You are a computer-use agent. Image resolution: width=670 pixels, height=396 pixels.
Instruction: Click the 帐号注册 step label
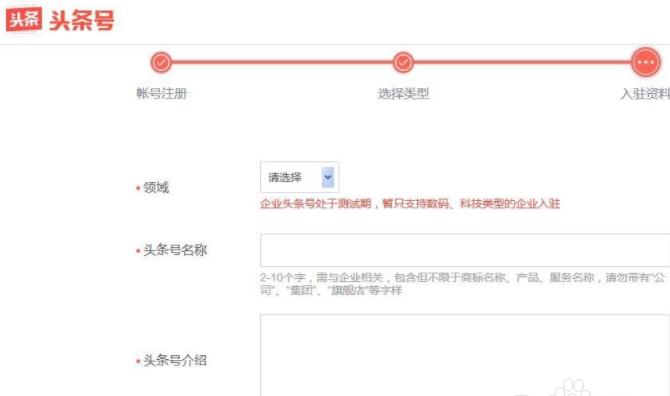(x=162, y=93)
